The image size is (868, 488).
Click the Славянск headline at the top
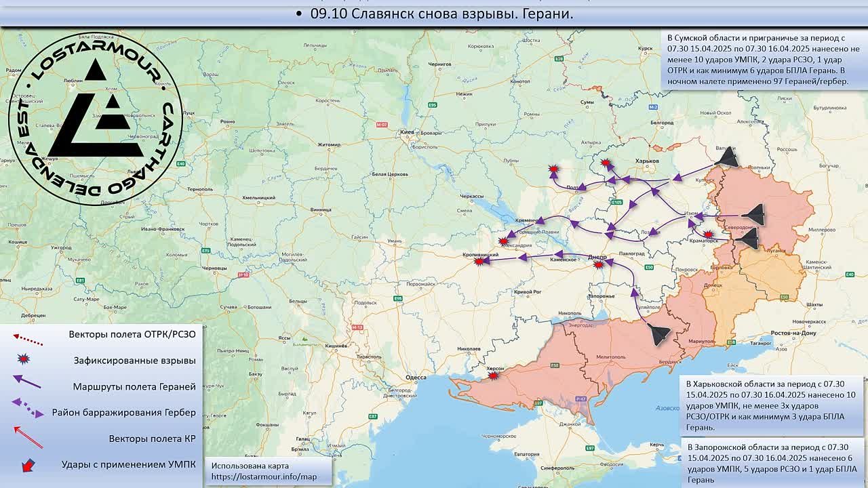441,14
